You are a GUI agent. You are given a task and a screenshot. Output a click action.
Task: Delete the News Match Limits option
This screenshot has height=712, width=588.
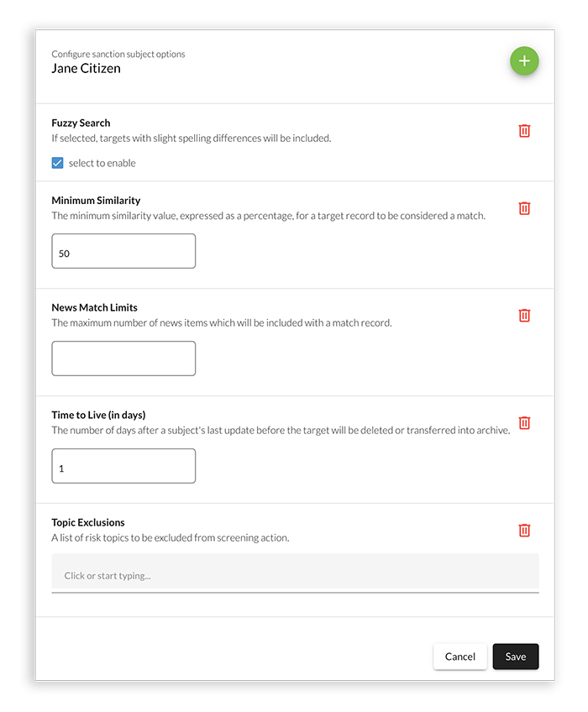pyautogui.click(x=524, y=316)
